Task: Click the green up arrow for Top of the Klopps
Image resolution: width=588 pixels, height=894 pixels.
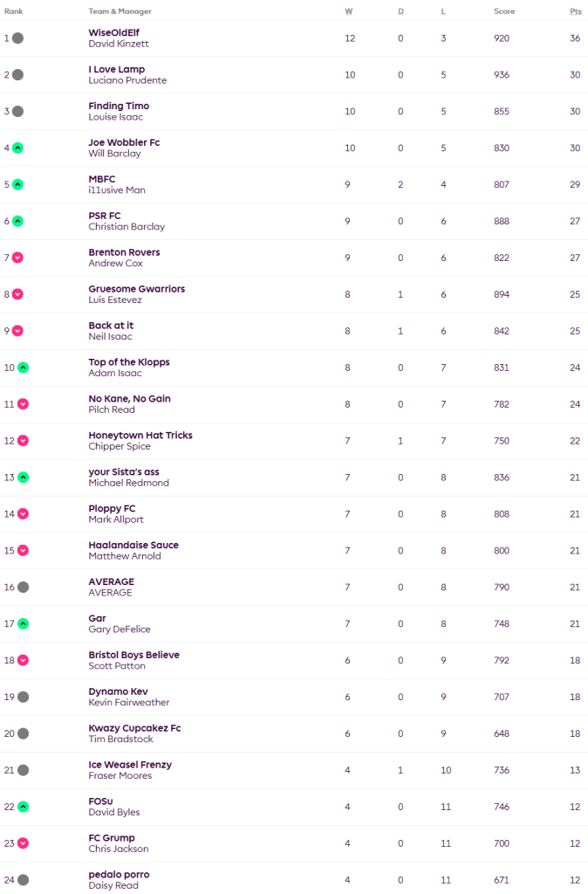Action: (24, 368)
